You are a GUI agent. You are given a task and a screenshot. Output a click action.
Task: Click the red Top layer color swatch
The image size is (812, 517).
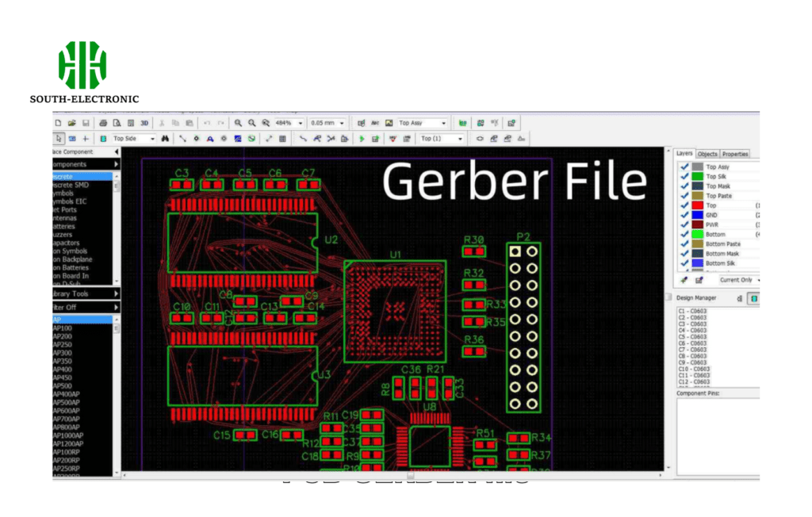point(696,205)
